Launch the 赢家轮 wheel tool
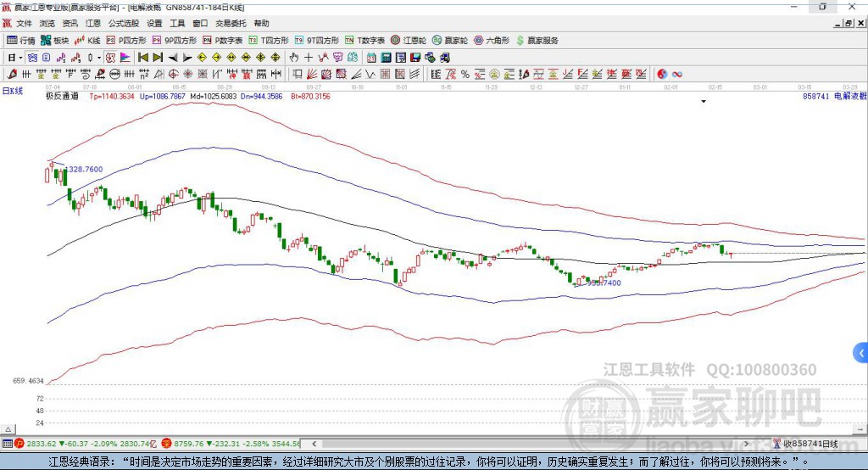 449,41
